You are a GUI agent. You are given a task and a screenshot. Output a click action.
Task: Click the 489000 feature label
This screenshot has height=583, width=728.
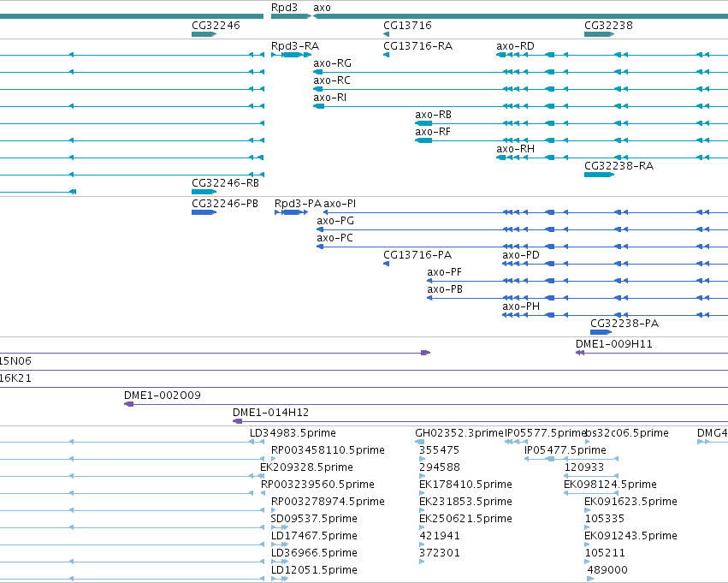607,570
